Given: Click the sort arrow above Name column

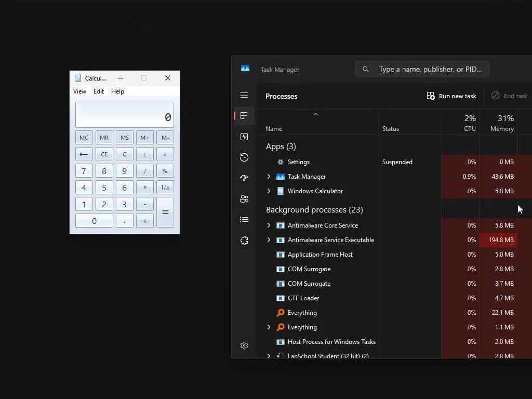Looking at the screenshot, I should coord(315,114).
